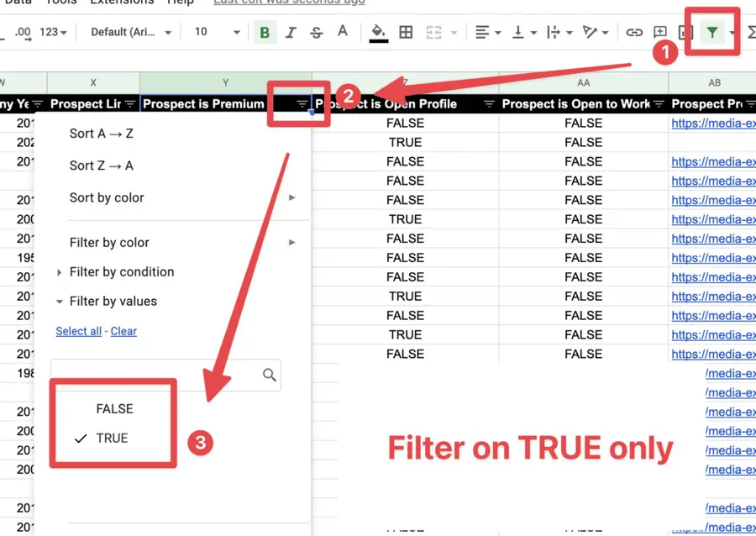Apply italic formatting
This screenshot has width=756, height=536.
tap(290, 32)
